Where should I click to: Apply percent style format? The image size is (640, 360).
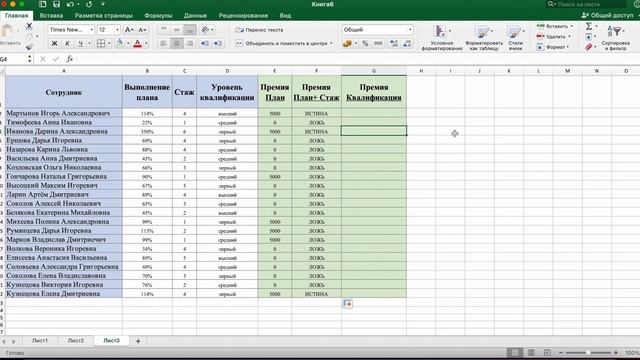pos(365,43)
